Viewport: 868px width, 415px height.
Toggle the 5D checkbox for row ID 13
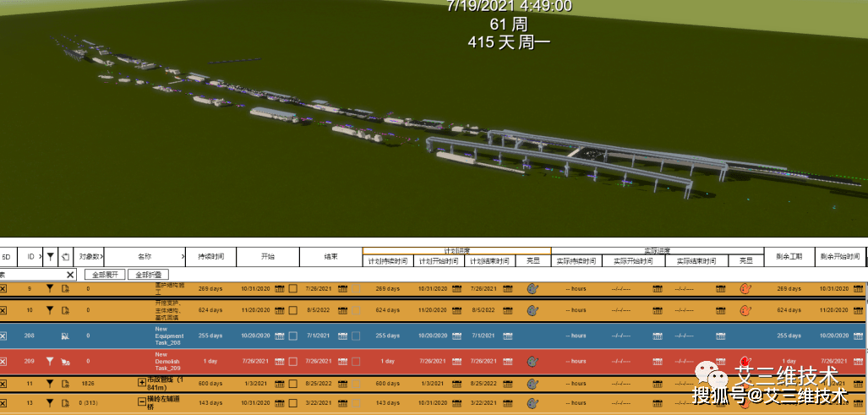pos(3,403)
